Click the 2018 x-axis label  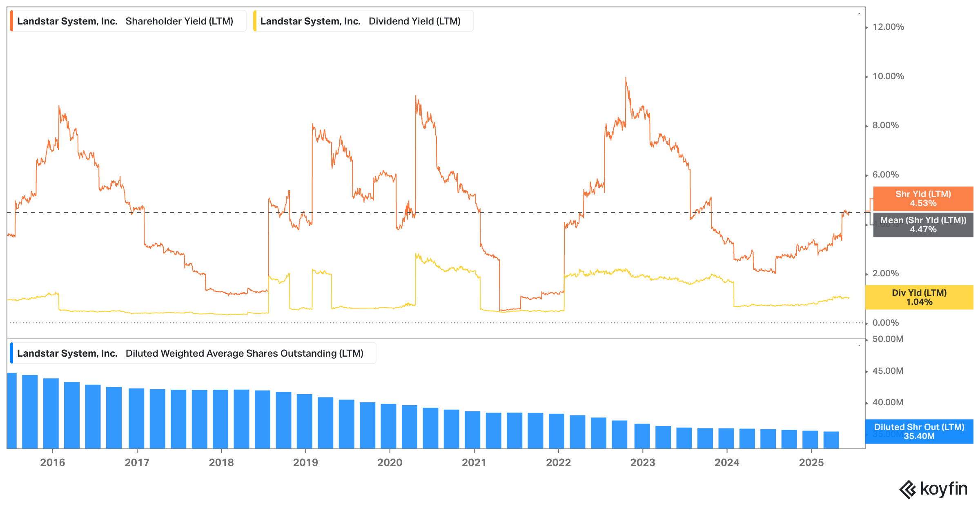(x=221, y=462)
